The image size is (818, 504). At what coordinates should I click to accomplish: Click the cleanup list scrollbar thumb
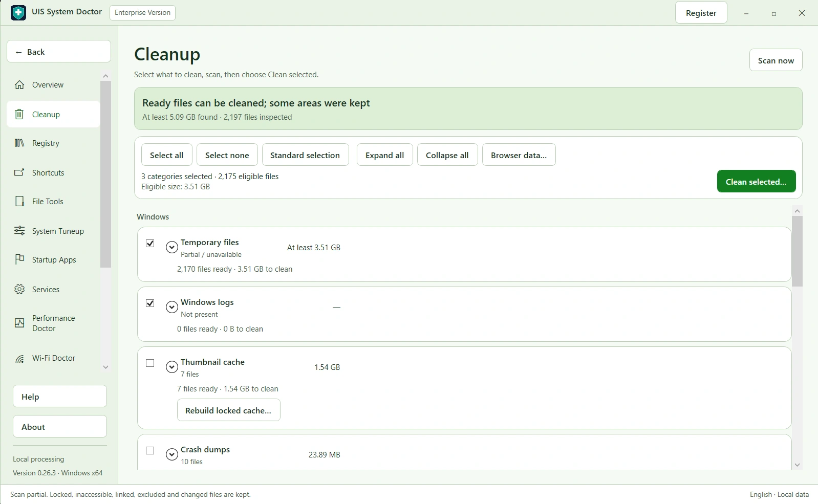[797, 251]
